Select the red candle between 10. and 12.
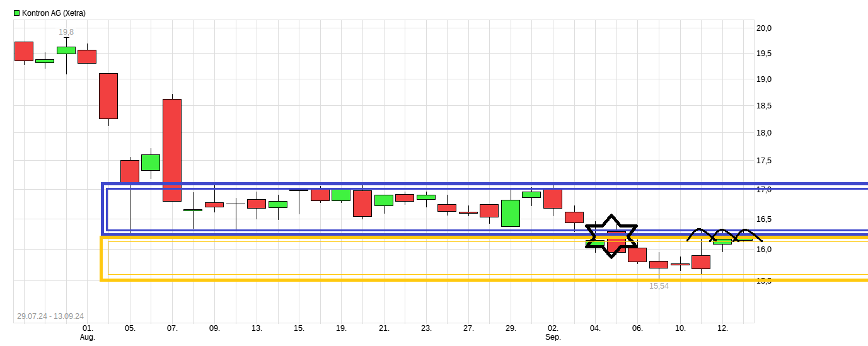The height and width of the screenshot is (346, 868). click(x=701, y=262)
